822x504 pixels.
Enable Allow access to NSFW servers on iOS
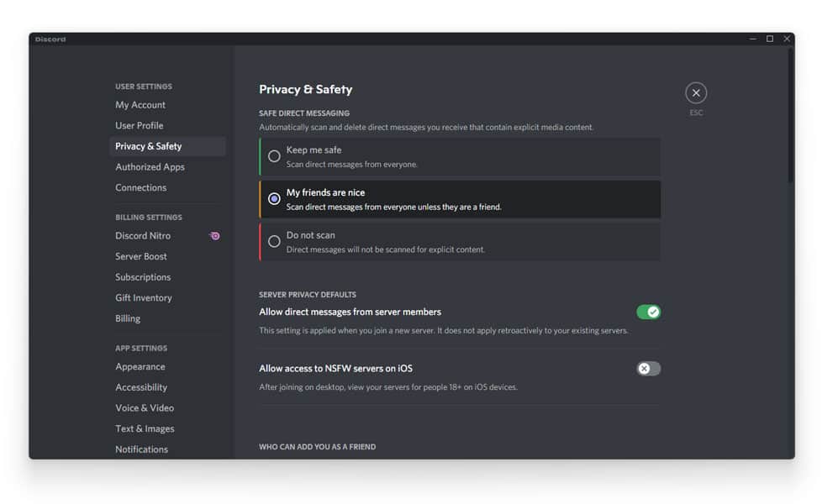(x=649, y=369)
